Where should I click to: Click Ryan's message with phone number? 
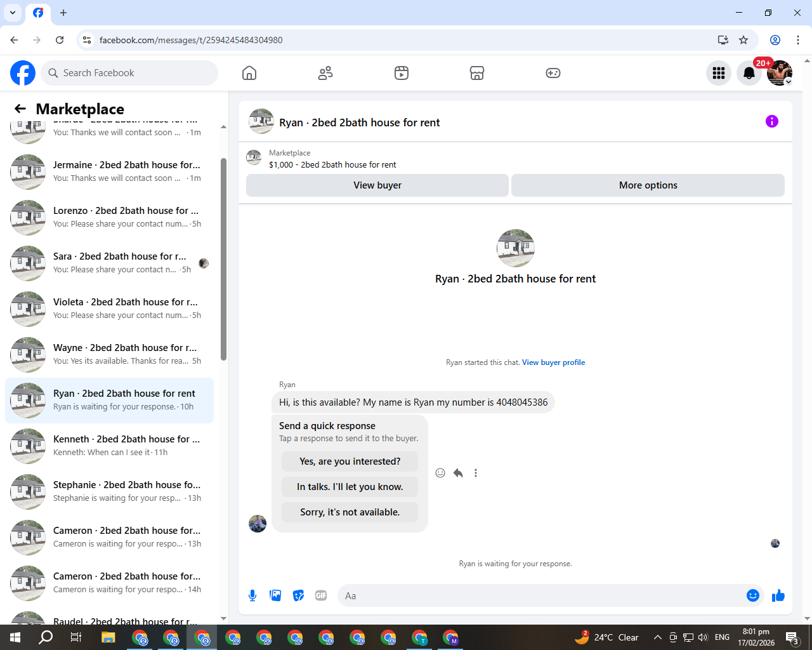(413, 402)
